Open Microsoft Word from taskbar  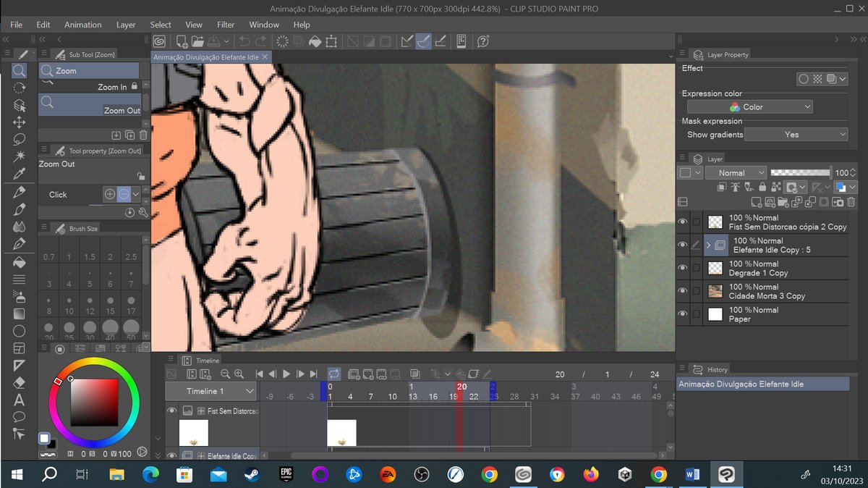(x=692, y=474)
